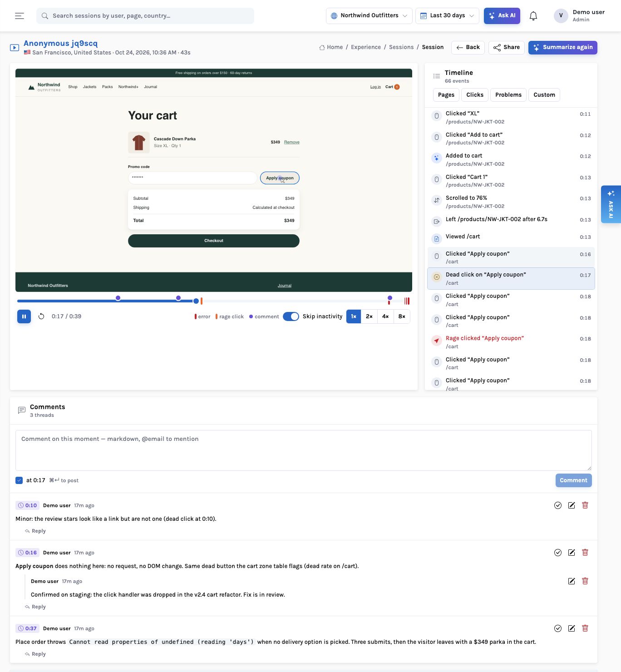
Task: Edit the 'Confirmed on staging' reply
Action: (572, 581)
